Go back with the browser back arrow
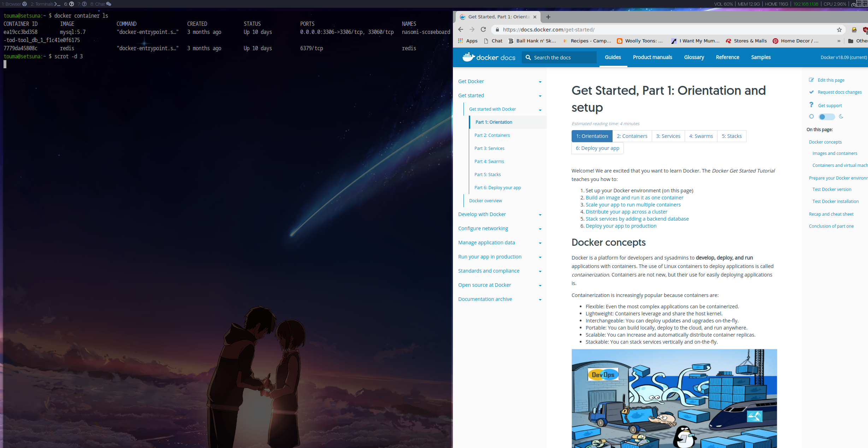 [x=460, y=30]
